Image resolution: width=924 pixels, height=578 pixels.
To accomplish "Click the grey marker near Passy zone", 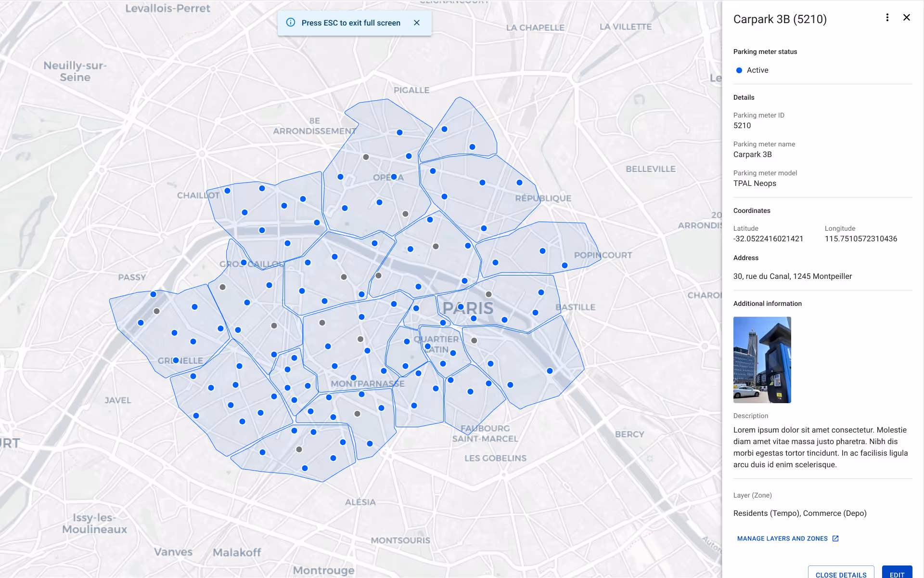I will (x=156, y=311).
